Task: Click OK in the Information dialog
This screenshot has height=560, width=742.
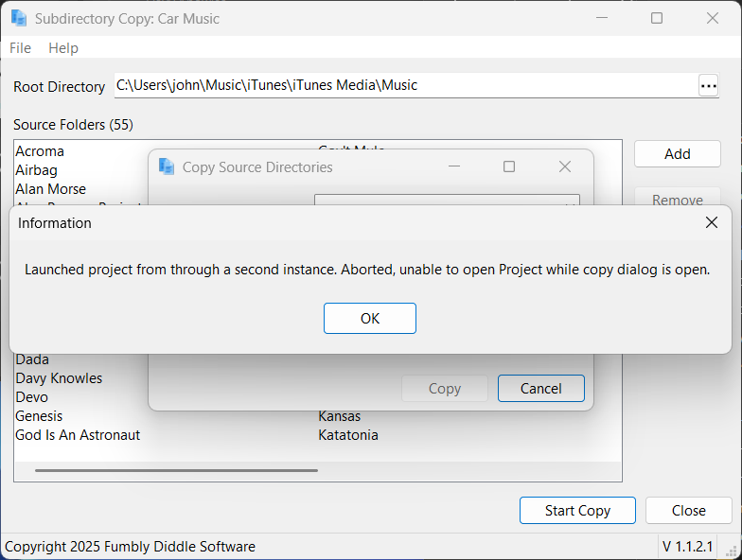Action: pos(369,318)
